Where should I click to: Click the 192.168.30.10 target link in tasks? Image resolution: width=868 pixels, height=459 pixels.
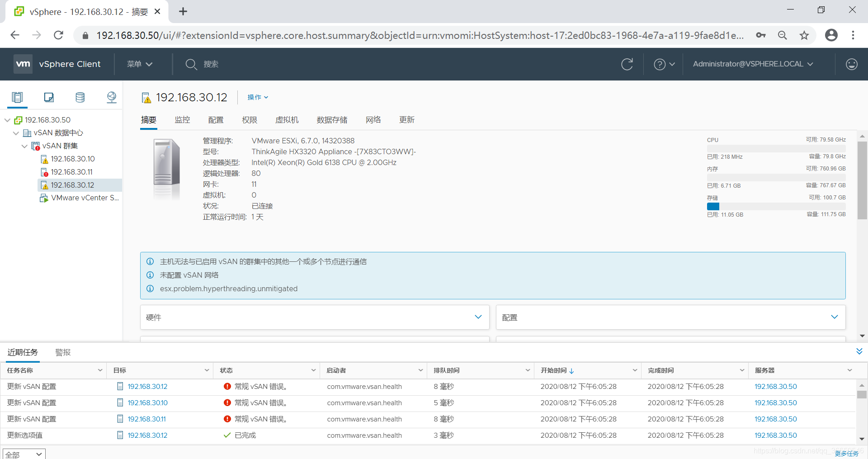tap(148, 402)
